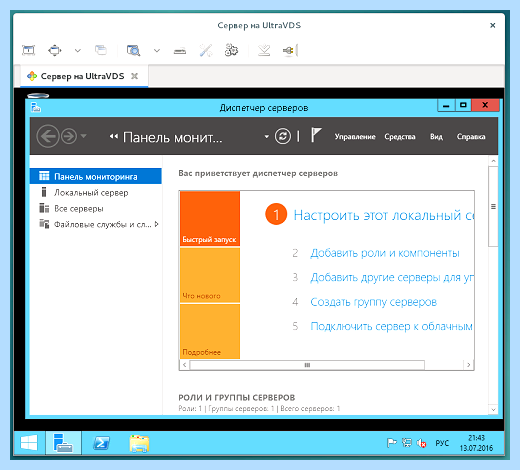Click the fit-window resize icon in toolbar
This screenshot has width=520, height=470.
pos(55,50)
